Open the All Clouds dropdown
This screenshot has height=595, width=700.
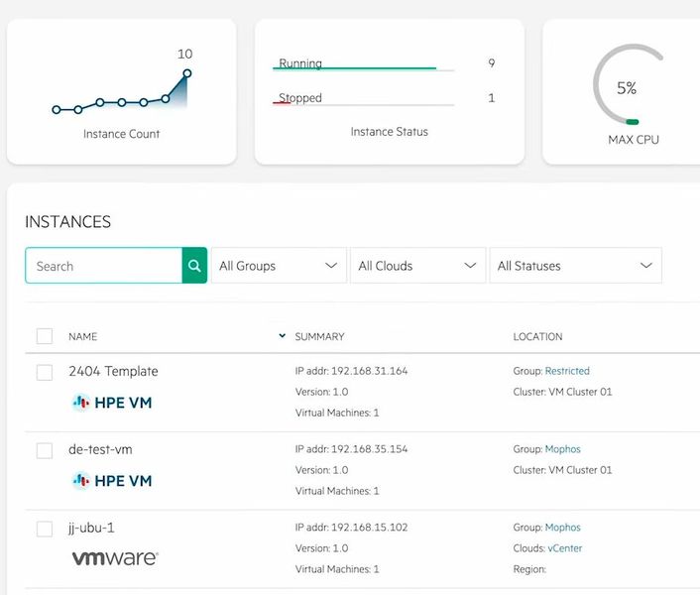pos(417,266)
